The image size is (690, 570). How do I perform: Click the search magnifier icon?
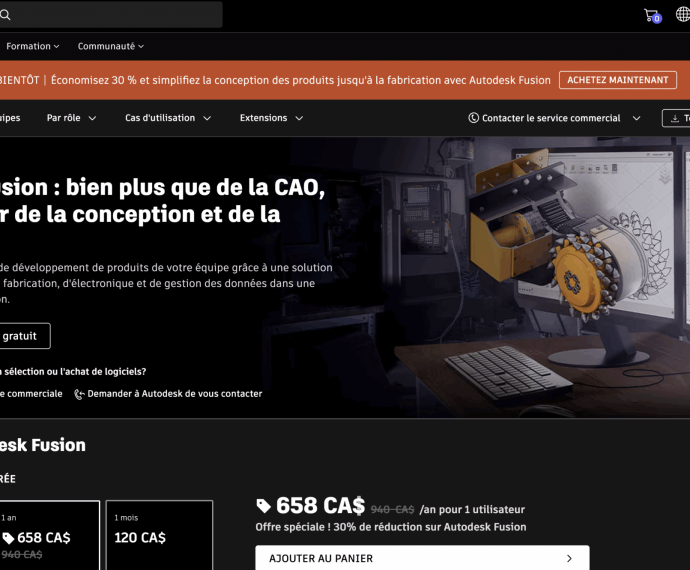tap(5, 15)
